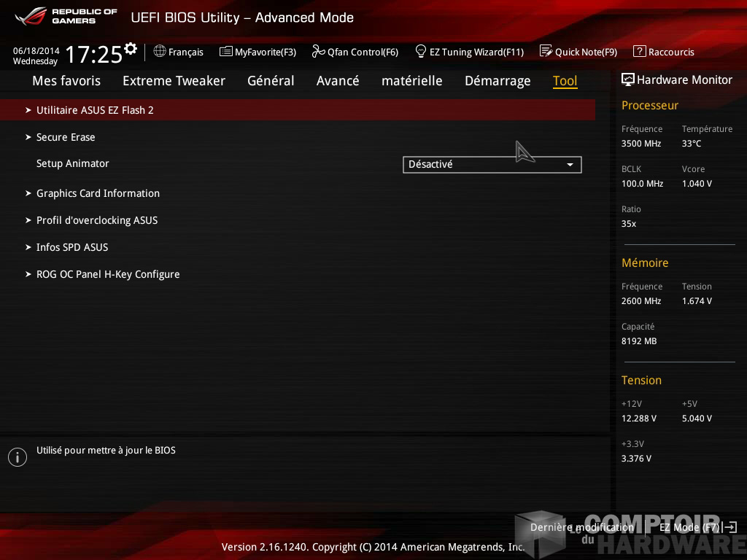The image size is (747, 560).
Task: Click the 06/18/2014 date text
Action: tap(36, 50)
